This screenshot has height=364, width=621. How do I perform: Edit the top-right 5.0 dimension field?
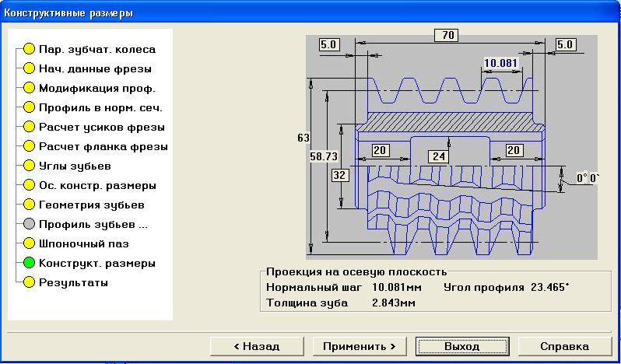click(x=565, y=44)
